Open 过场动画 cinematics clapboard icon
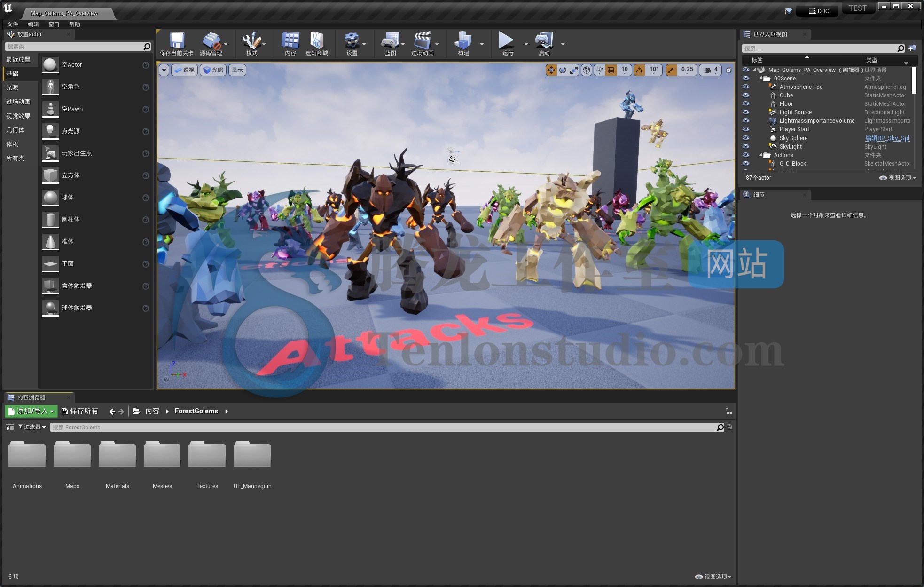This screenshot has height=587, width=924. pos(422,40)
